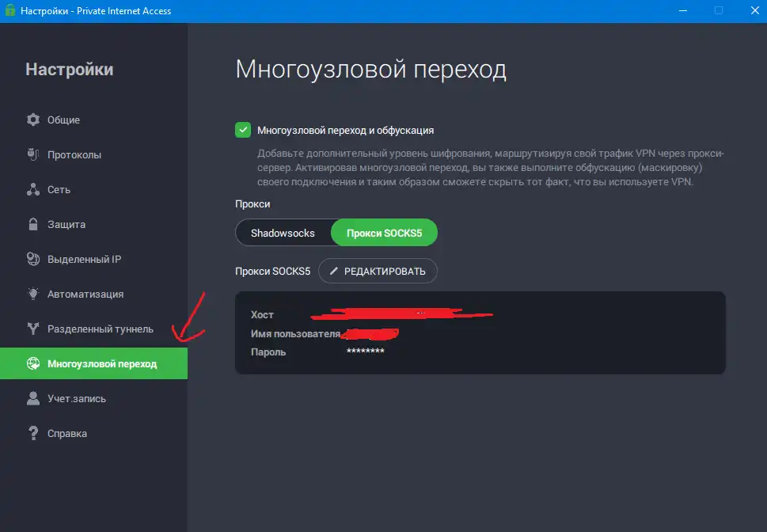
Task: Click the window title Настройки - Private Internet Access
Action: tap(96, 11)
